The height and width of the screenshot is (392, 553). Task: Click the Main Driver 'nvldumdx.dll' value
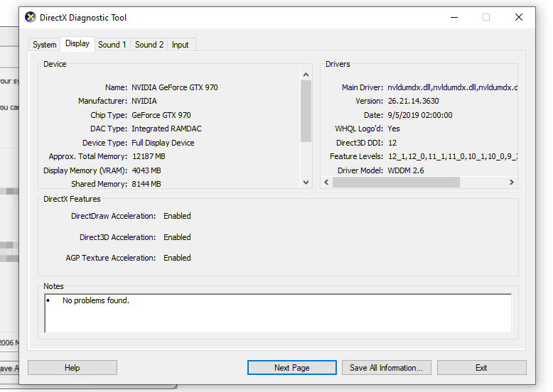(x=453, y=87)
